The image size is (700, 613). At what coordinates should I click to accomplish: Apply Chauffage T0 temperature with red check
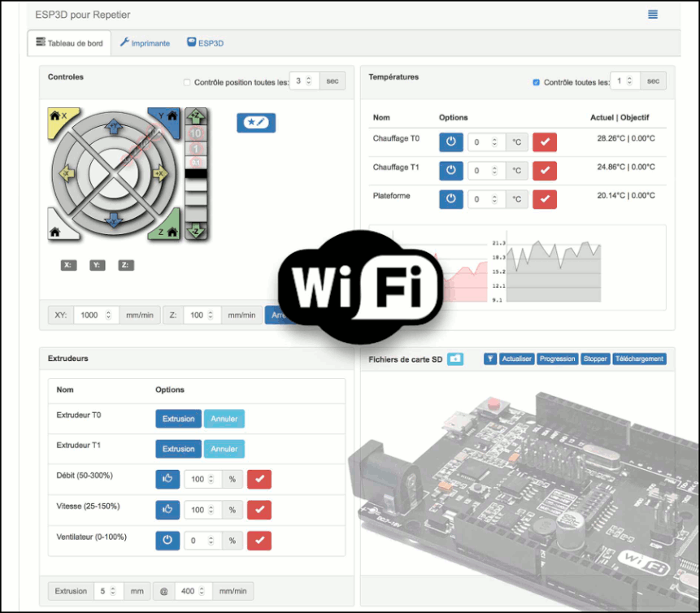click(545, 142)
